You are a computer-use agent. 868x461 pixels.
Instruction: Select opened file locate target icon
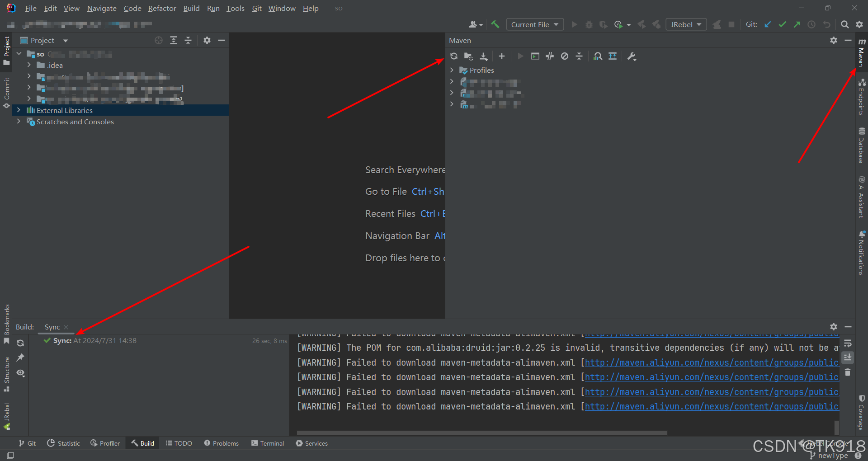[x=159, y=40]
